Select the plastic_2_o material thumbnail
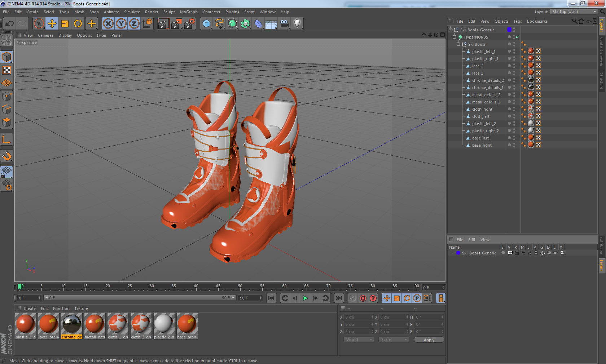606x364 pixels. [164, 326]
